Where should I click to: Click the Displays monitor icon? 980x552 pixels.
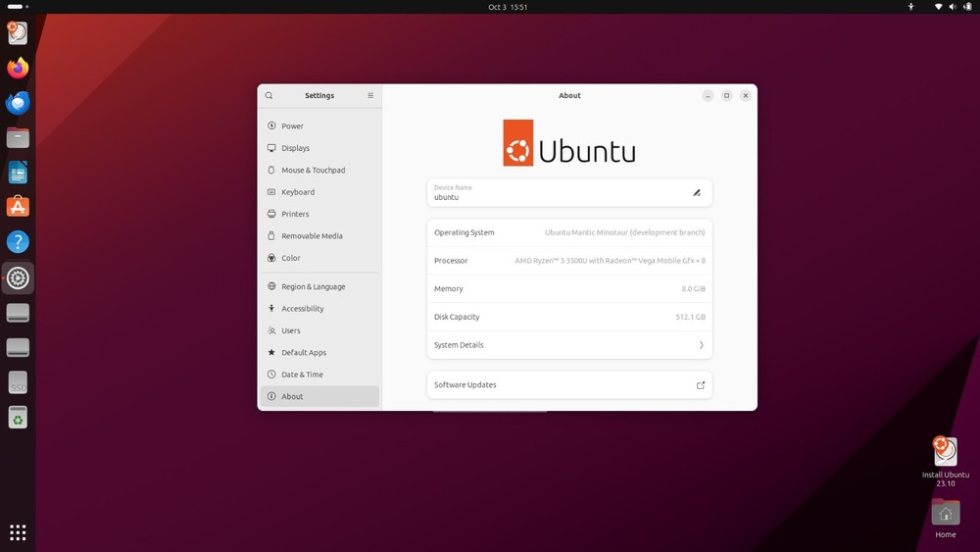[271, 148]
